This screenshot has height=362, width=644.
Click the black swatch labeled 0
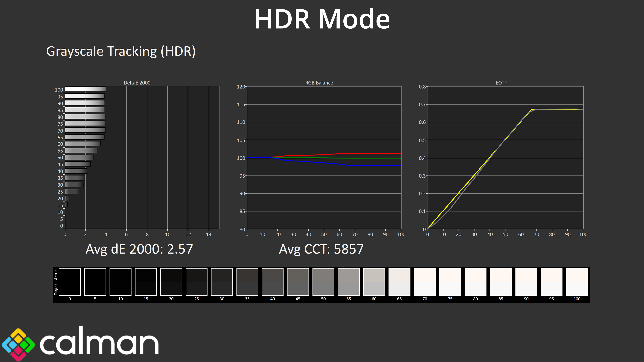[70, 282]
